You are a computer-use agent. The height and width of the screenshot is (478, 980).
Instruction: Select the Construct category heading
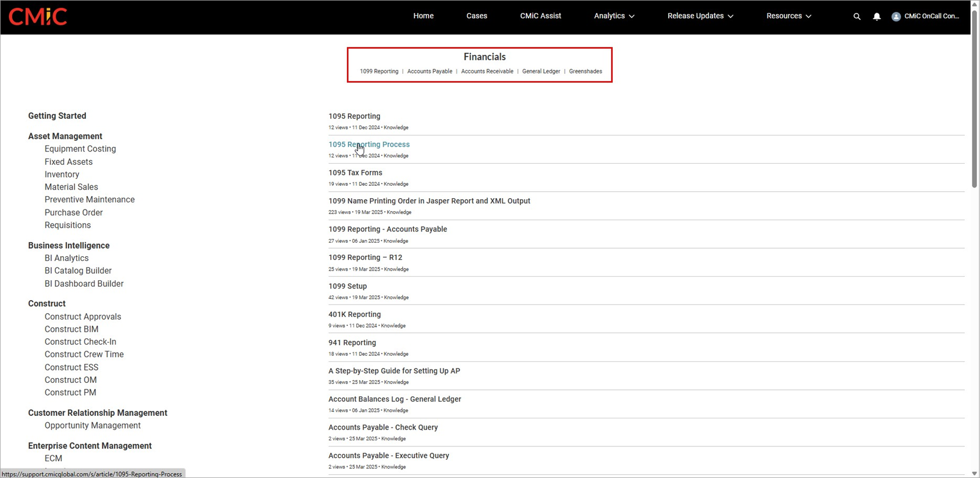(47, 303)
